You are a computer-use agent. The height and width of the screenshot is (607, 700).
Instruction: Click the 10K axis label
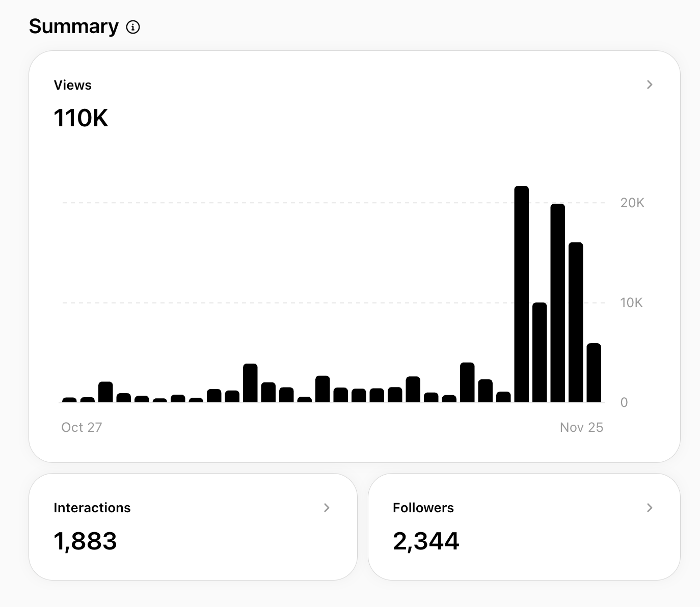(x=631, y=302)
